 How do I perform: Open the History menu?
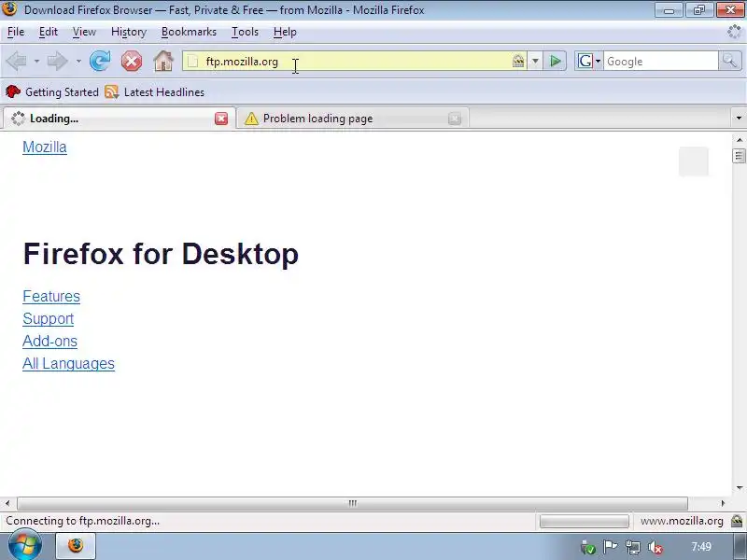tap(129, 32)
